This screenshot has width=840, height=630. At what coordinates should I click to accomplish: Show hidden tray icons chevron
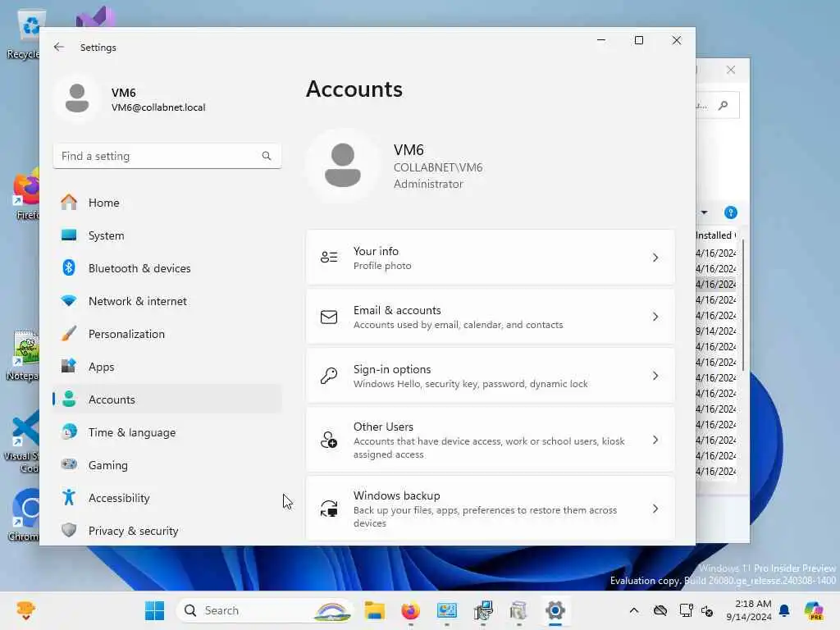634,610
